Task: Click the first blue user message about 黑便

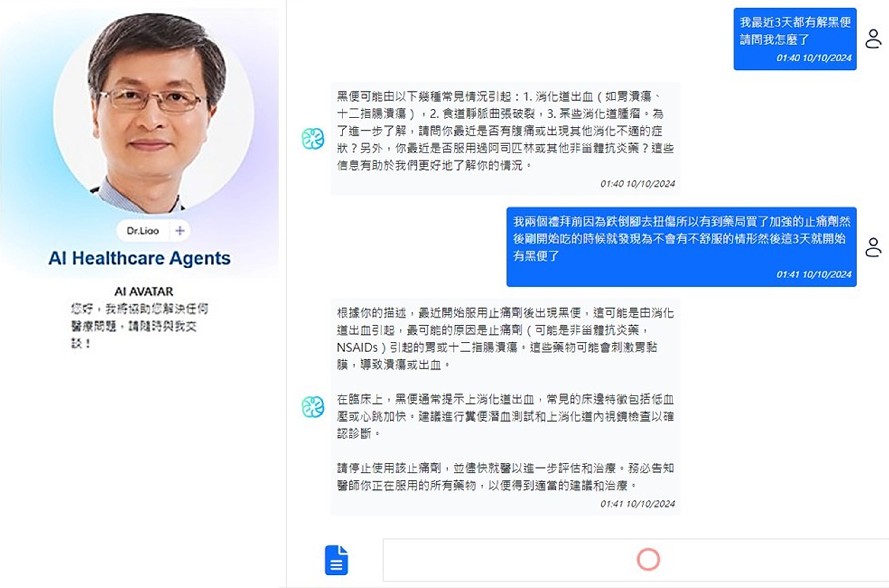Action: [795, 39]
